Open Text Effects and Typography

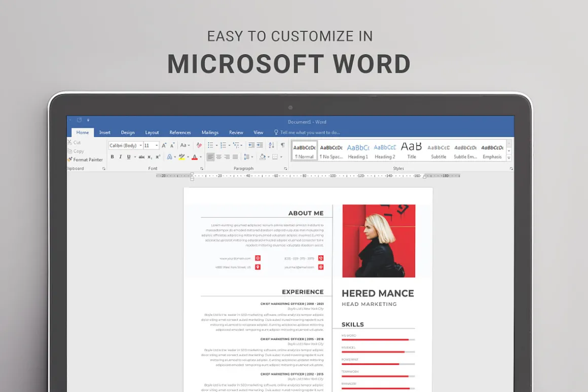169,157
